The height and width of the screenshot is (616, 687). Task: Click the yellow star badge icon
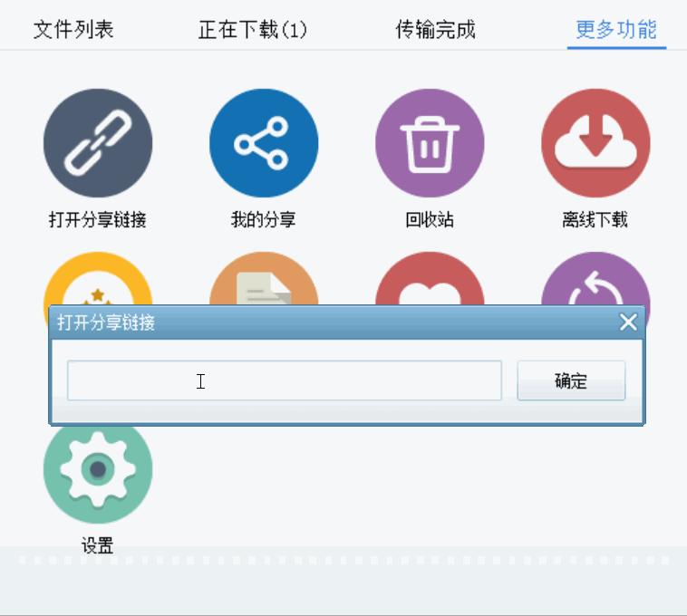(98, 279)
